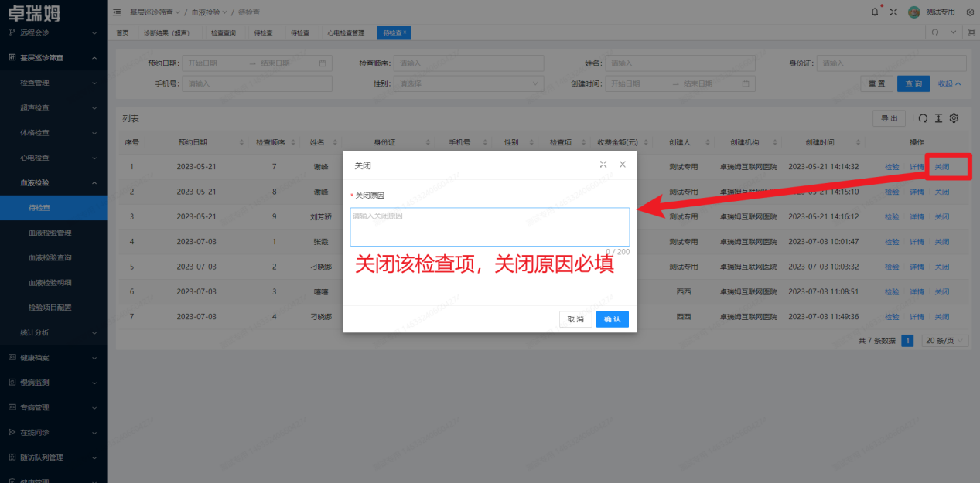Open the tab bar chevron dropdown
The width and height of the screenshot is (980, 483).
coord(954,32)
